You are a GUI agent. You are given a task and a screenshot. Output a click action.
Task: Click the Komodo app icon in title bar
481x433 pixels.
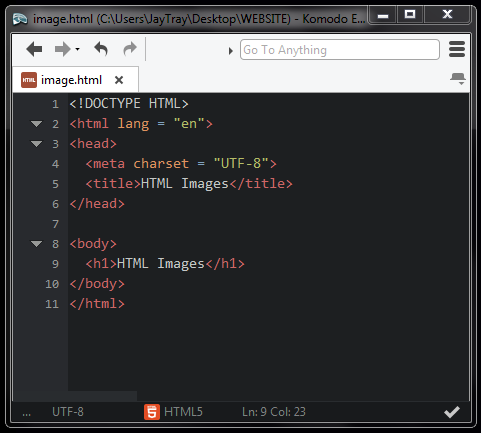coord(20,19)
